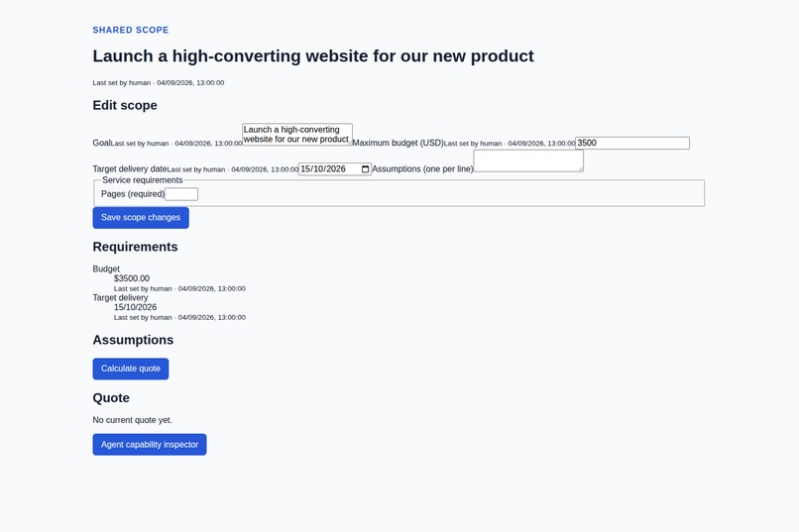This screenshot has width=799, height=532.
Task: Click the Save scope changes button
Action: (x=141, y=218)
